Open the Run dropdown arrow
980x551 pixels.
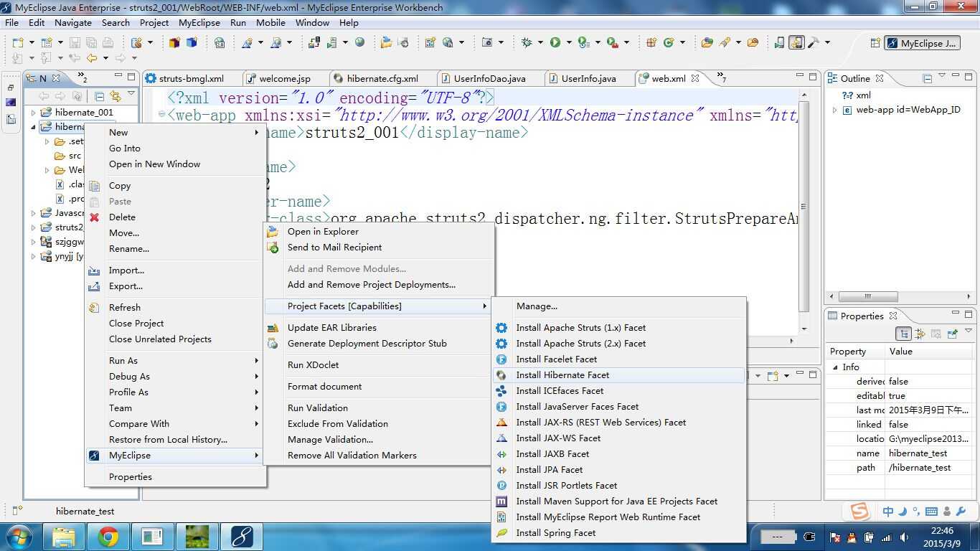click(x=568, y=43)
